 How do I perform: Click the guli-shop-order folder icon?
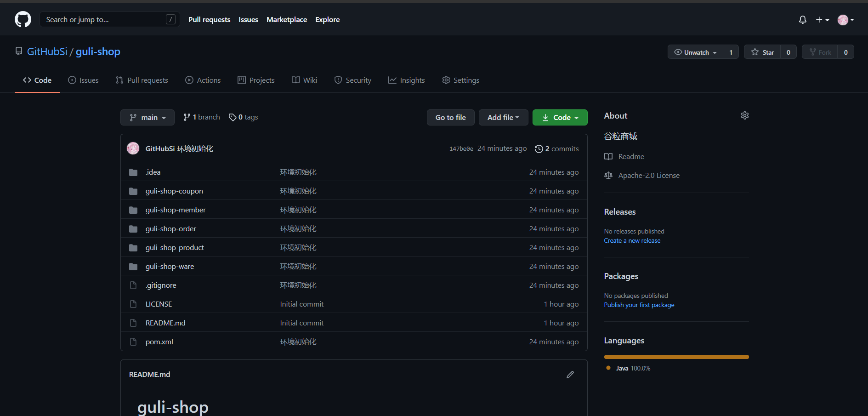(x=133, y=229)
